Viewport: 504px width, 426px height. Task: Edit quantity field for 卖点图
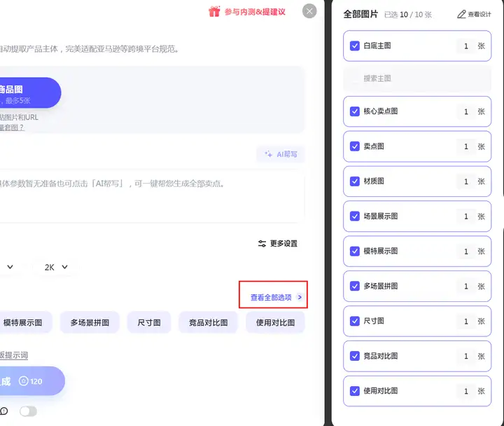tap(466, 146)
